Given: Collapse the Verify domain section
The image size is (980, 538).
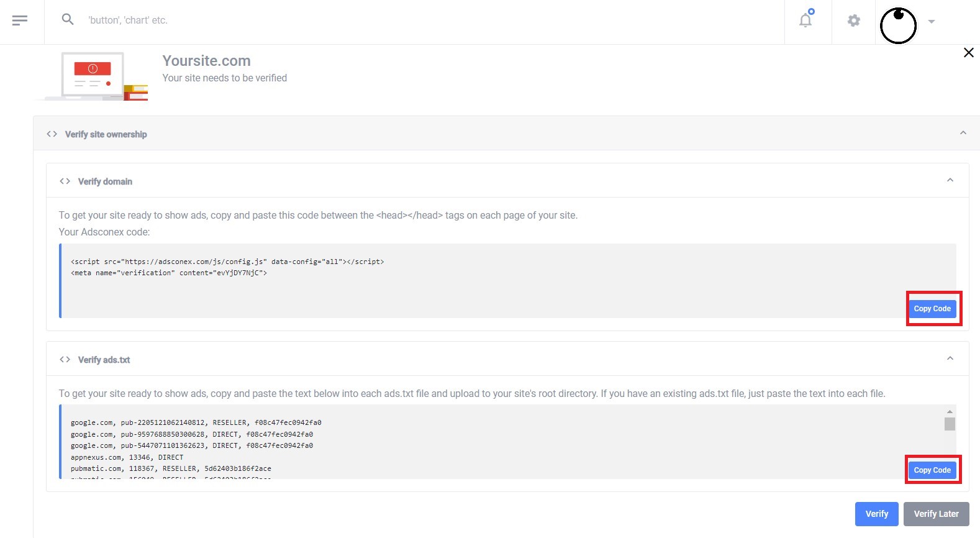Looking at the screenshot, I should pyautogui.click(x=950, y=180).
